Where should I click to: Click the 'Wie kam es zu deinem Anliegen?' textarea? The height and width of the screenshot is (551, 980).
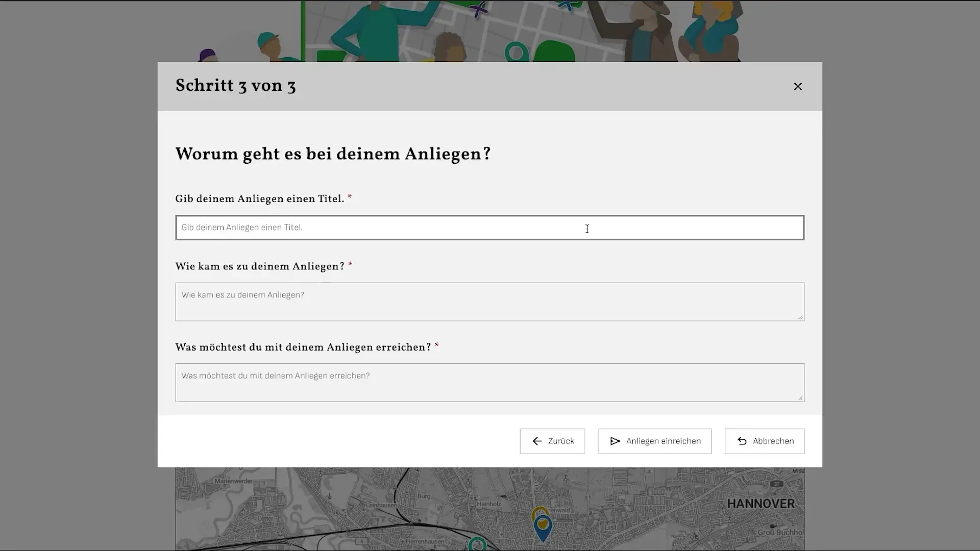[x=489, y=302]
